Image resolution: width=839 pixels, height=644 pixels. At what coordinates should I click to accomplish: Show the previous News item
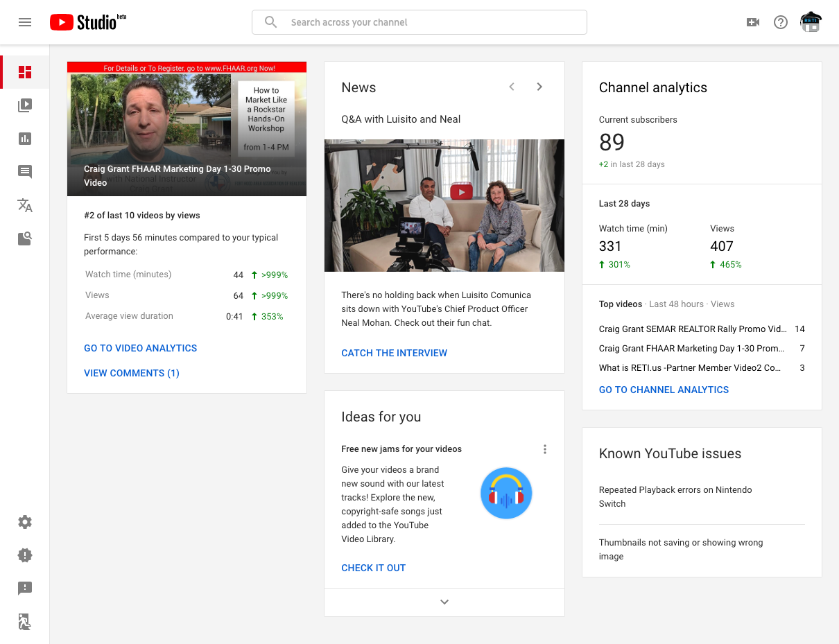pos(512,87)
